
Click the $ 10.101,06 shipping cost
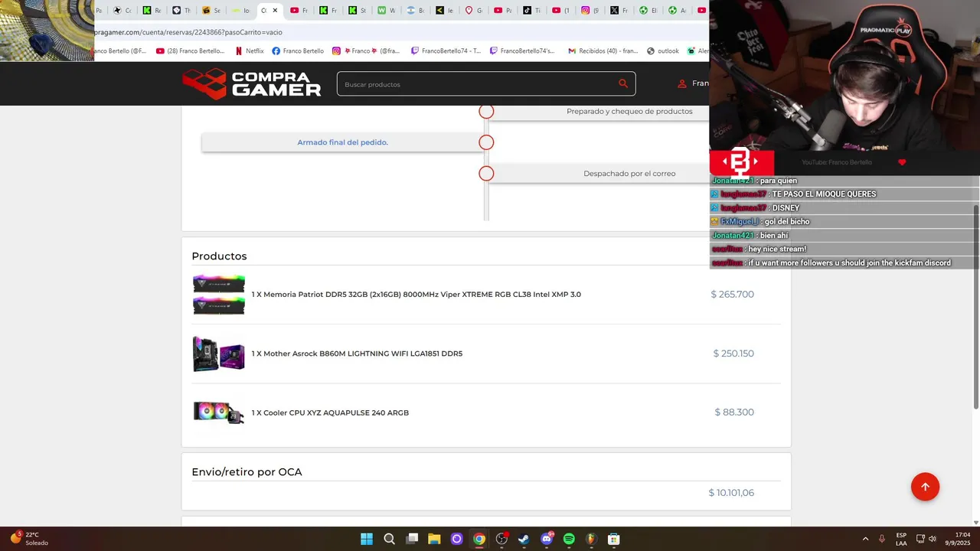pos(731,493)
